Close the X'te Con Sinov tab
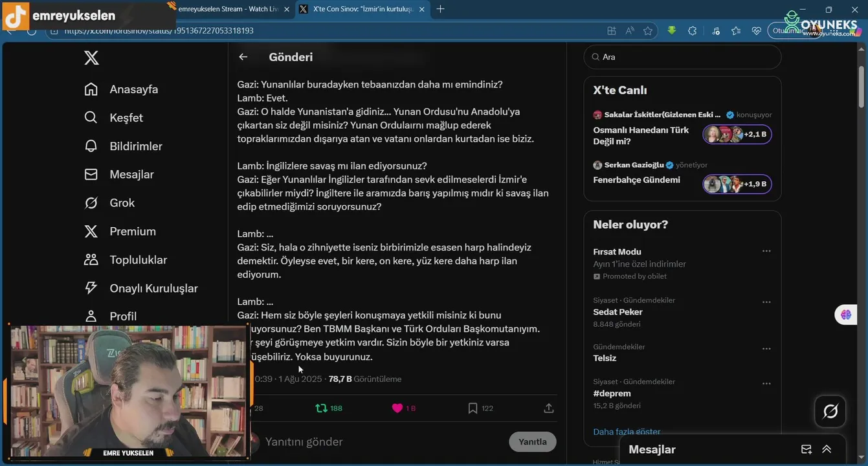This screenshot has width=868, height=466. [422, 9]
